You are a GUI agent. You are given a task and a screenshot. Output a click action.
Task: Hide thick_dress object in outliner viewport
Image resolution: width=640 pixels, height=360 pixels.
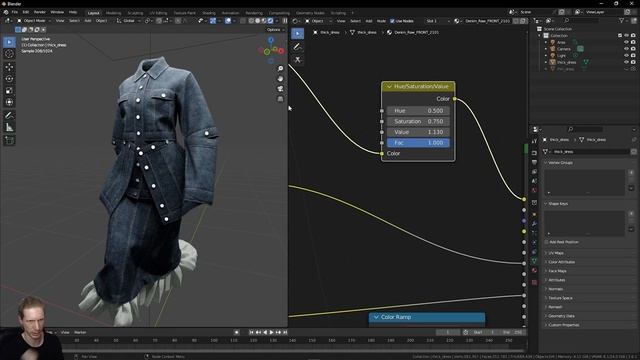pyautogui.click(x=626, y=62)
